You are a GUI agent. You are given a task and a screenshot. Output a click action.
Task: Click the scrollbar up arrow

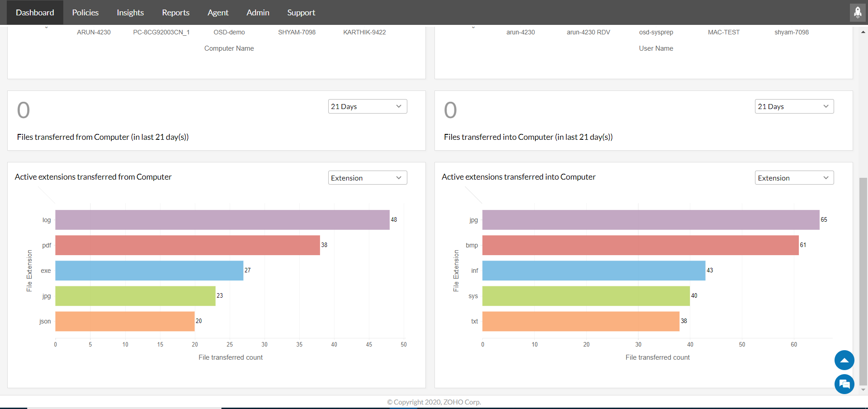coord(863,32)
